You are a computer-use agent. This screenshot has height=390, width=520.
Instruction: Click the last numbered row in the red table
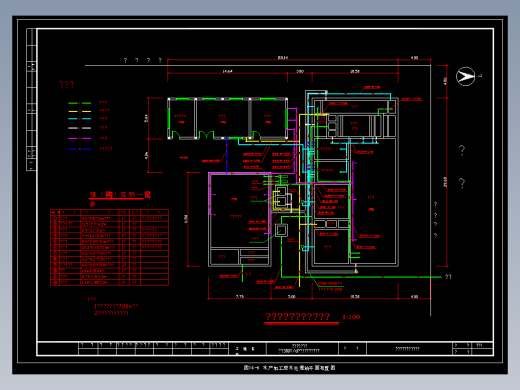coord(109,282)
